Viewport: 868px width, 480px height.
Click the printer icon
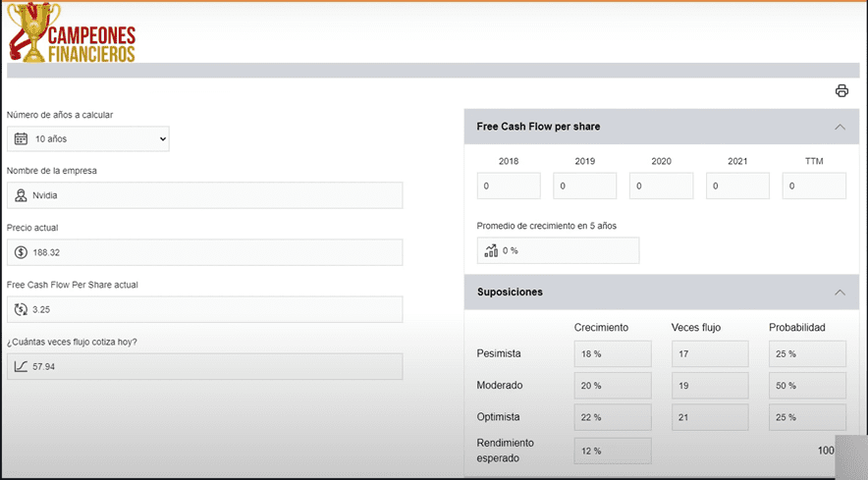pyautogui.click(x=841, y=91)
